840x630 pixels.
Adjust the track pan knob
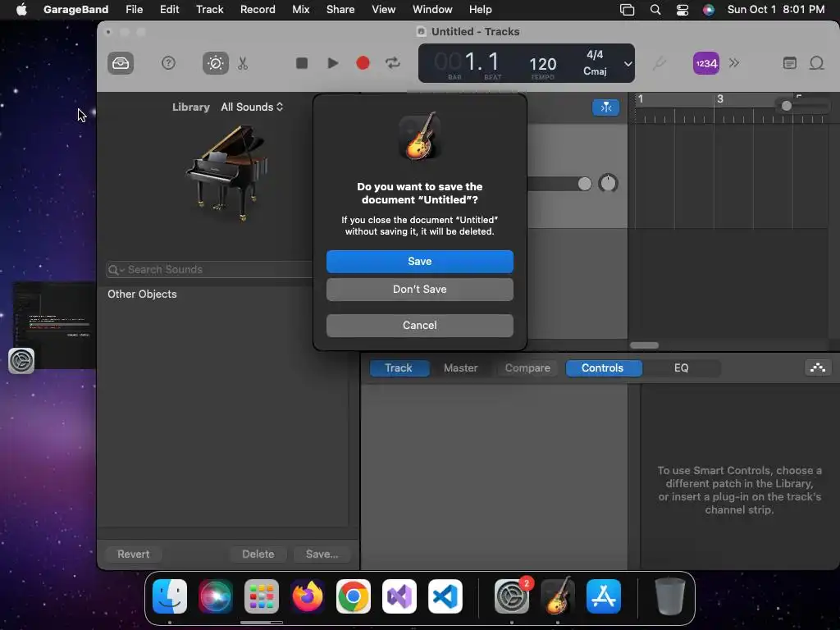pos(608,184)
